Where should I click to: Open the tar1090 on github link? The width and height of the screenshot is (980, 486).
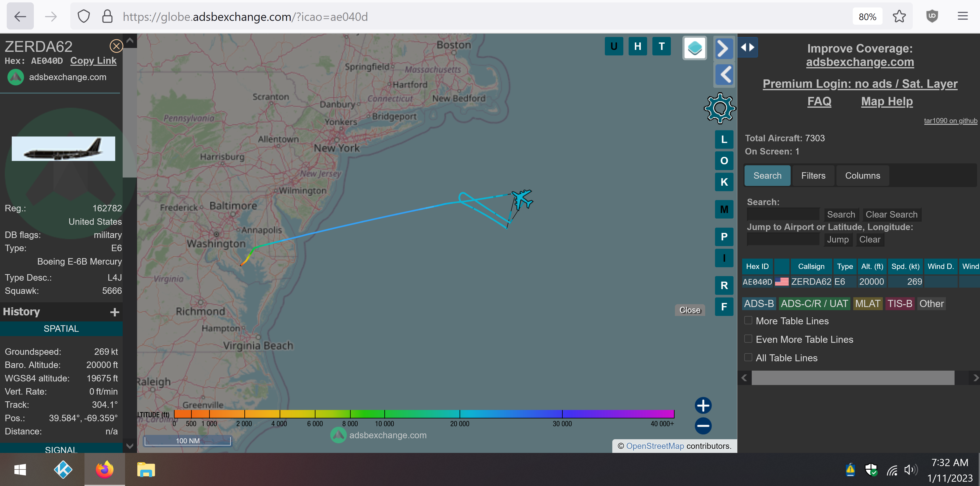click(950, 121)
